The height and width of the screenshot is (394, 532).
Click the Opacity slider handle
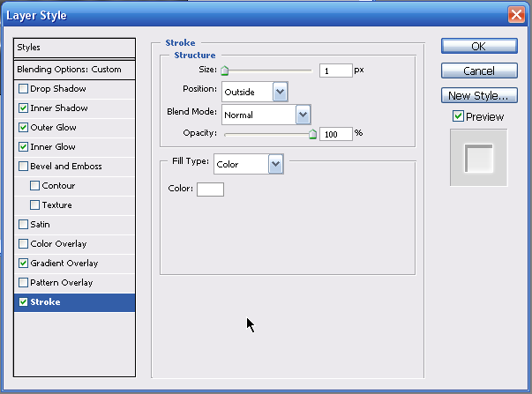(x=313, y=134)
